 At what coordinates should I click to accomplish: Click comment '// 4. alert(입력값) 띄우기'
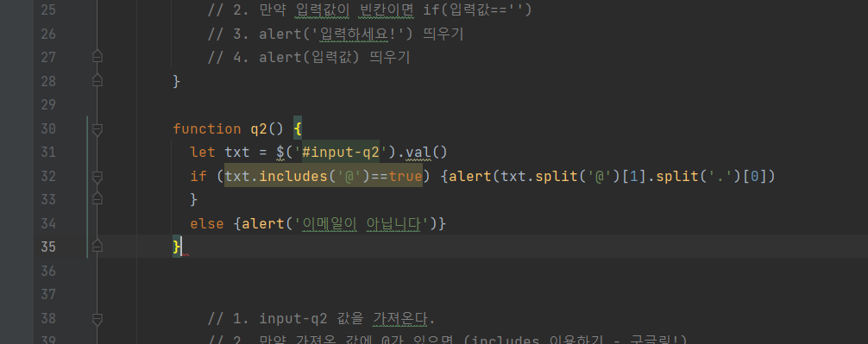click(x=309, y=58)
